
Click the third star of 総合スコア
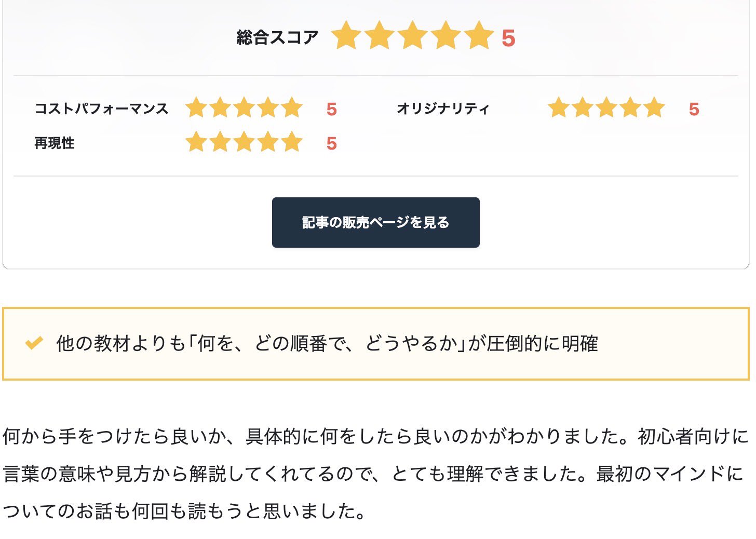point(413,36)
